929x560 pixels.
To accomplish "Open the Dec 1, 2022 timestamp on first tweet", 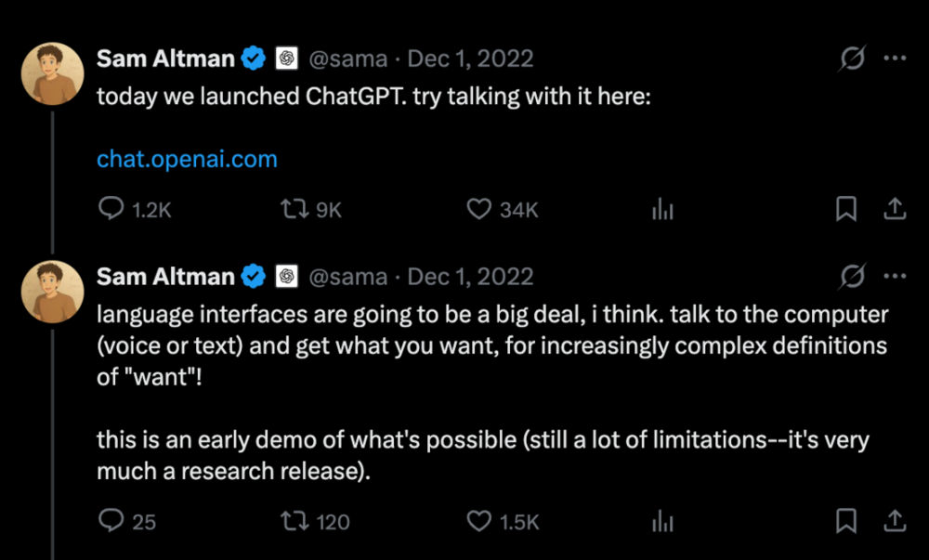I will click(x=471, y=59).
